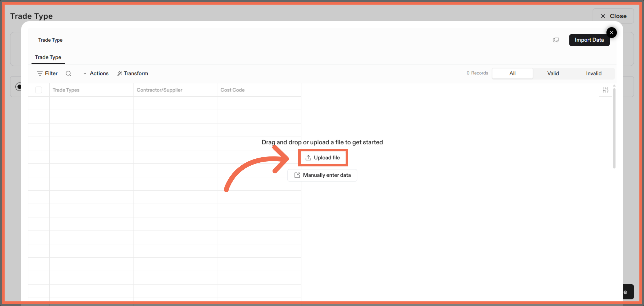Open the chevron next to Actions
Viewport: 644px width, 306px height.
(85, 73)
